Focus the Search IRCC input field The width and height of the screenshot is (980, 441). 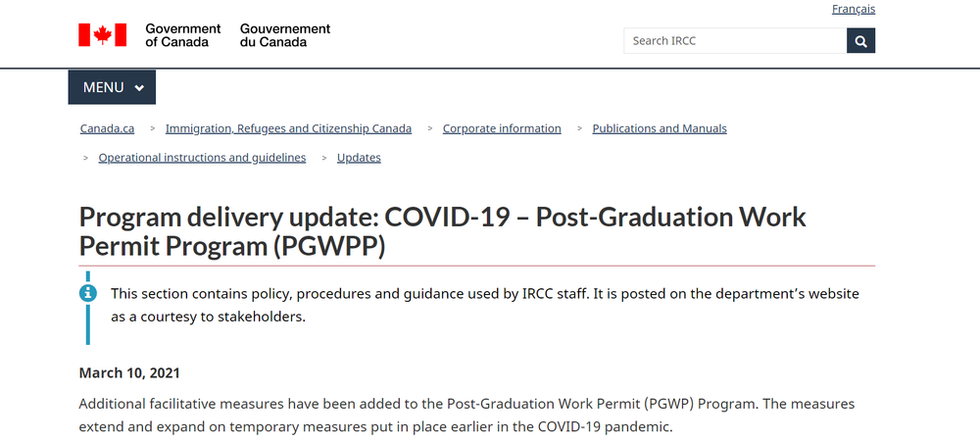coord(735,40)
